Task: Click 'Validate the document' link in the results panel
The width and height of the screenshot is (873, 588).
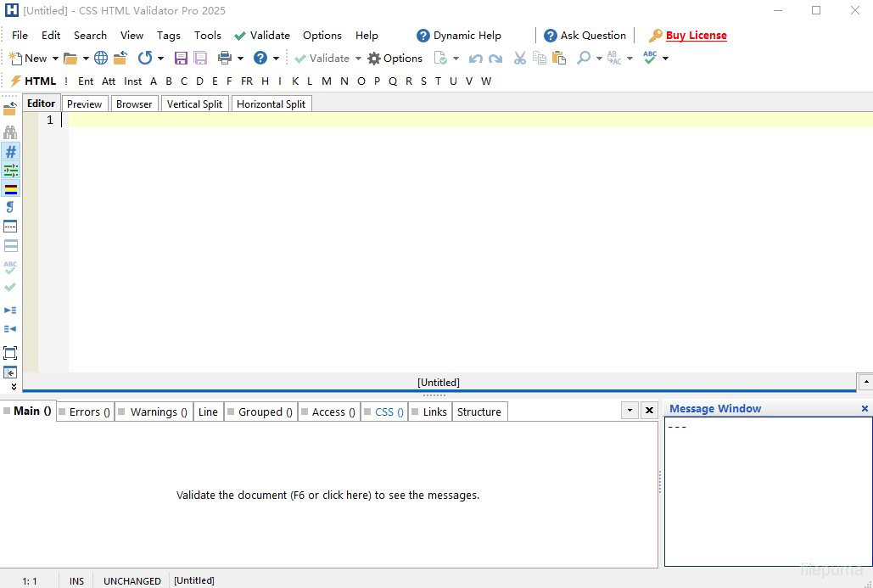Action: [x=327, y=495]
